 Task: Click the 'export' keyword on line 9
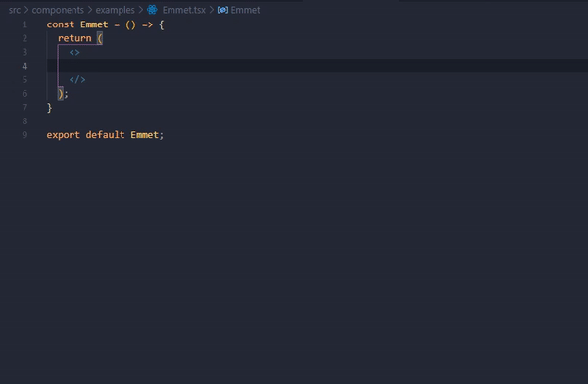pos(63,135)
